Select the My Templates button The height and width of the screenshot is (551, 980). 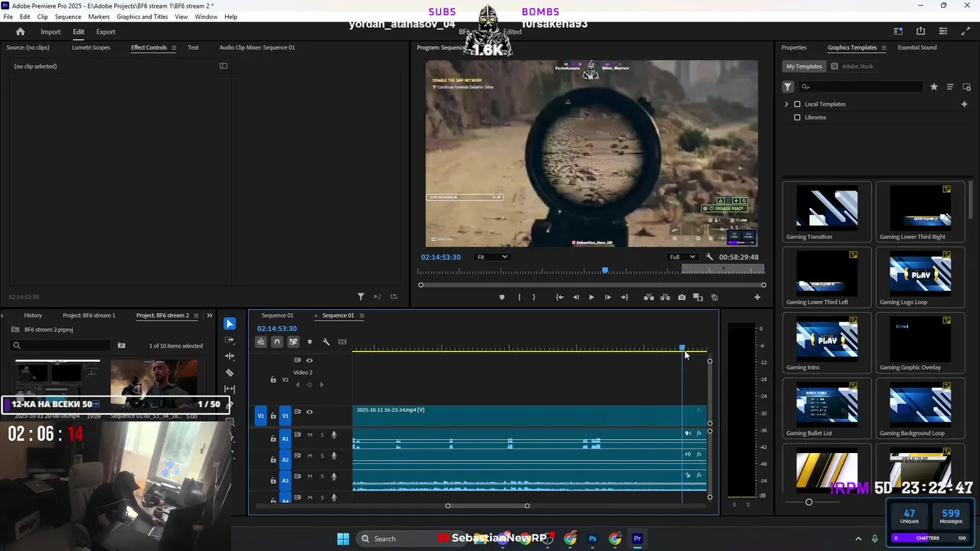(804, 67)
